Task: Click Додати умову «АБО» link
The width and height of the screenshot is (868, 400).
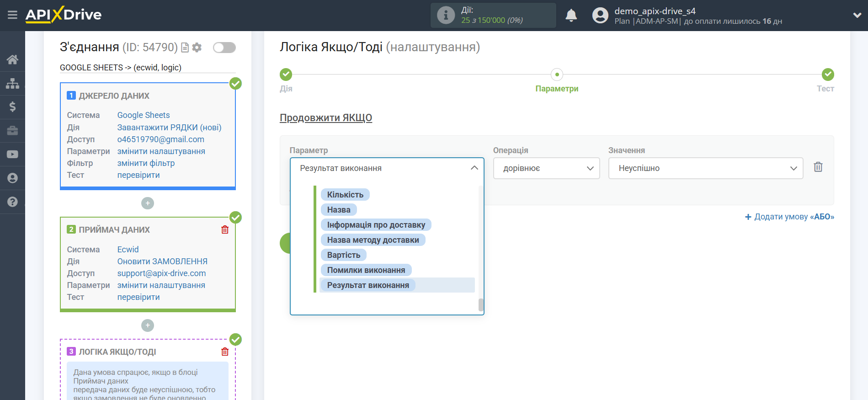Action: coord(789,217)
